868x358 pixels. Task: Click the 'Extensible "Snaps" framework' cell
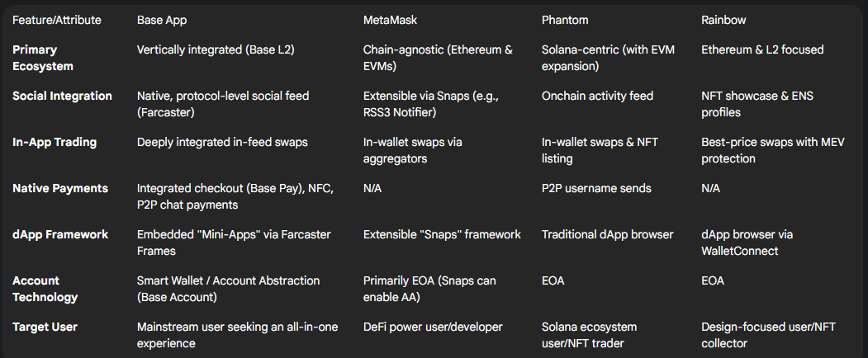pos(442,234)
